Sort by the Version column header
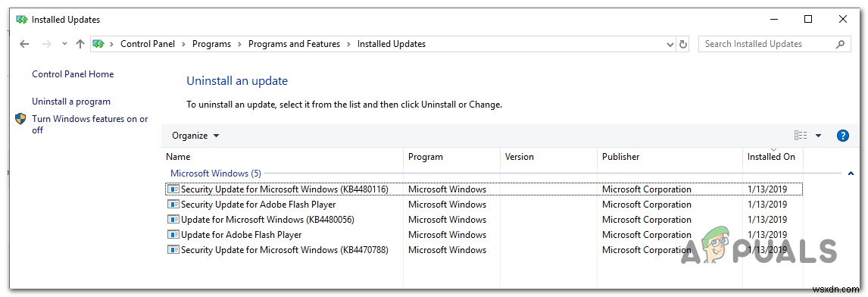The height and width of the screenshot is (297, 868). click(548, 157)
